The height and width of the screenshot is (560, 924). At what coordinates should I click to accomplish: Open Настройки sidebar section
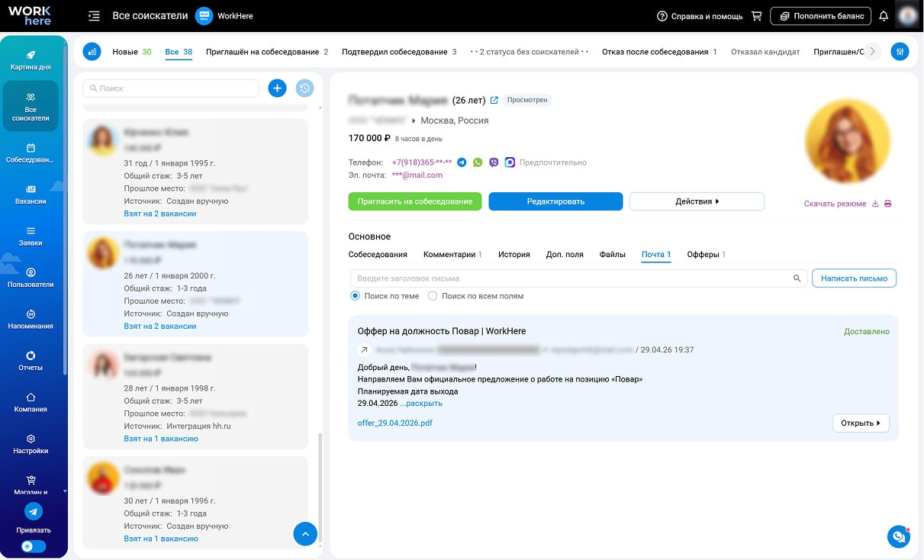coord(31,444)
